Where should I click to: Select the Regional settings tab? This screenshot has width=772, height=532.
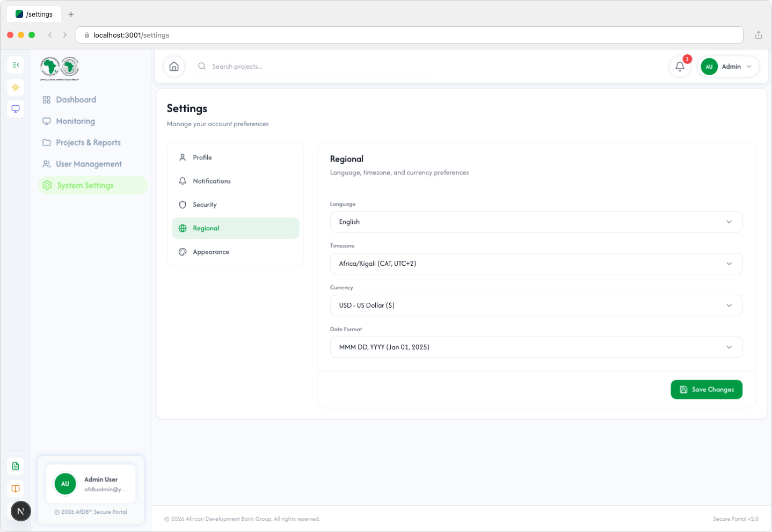click(235, 228)
